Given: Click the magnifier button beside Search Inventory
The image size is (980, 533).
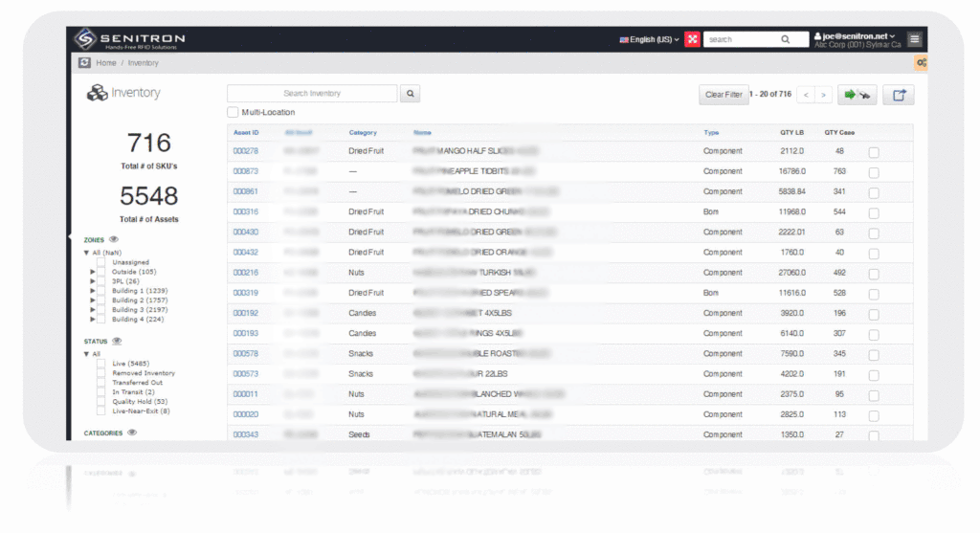Looking at the screenshot, I should tap(410, 94).
